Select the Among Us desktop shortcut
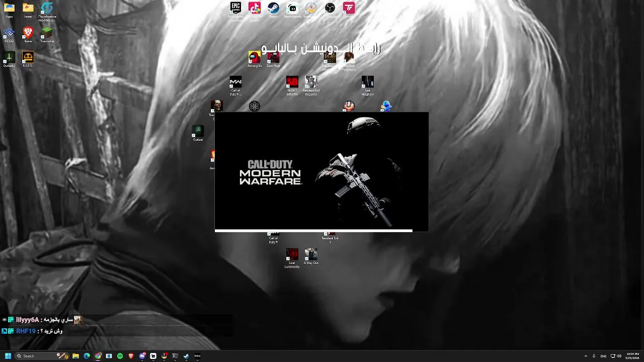Image resolution: width=644 pixels, height=362 pixels. click(255, 60)
